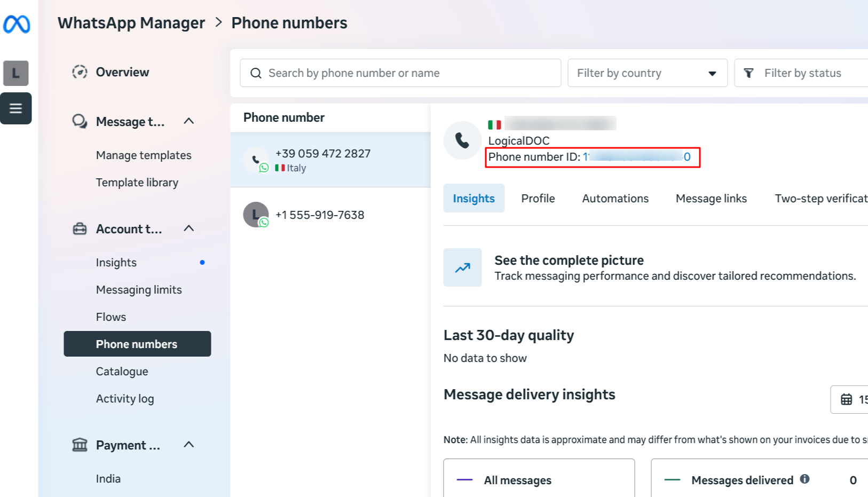Select Phone numbers sidebar item
This screenshot has width=868, height=497.
[137, 344]
